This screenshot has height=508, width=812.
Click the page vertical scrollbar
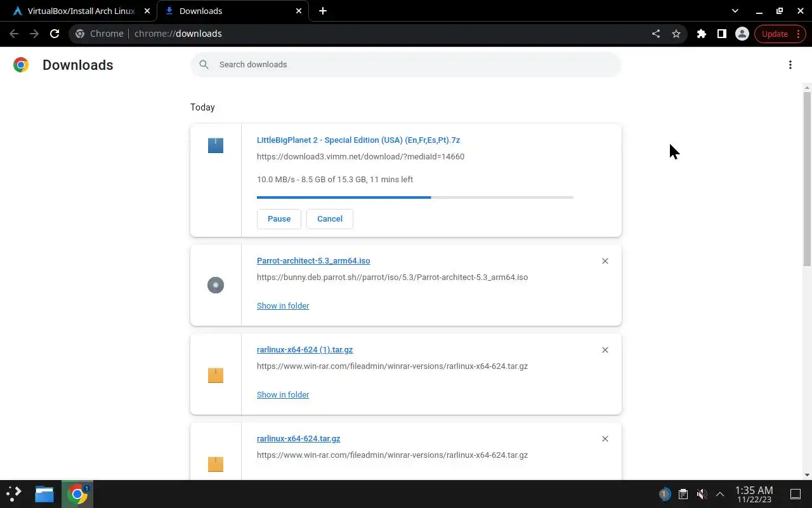[807, 179]
